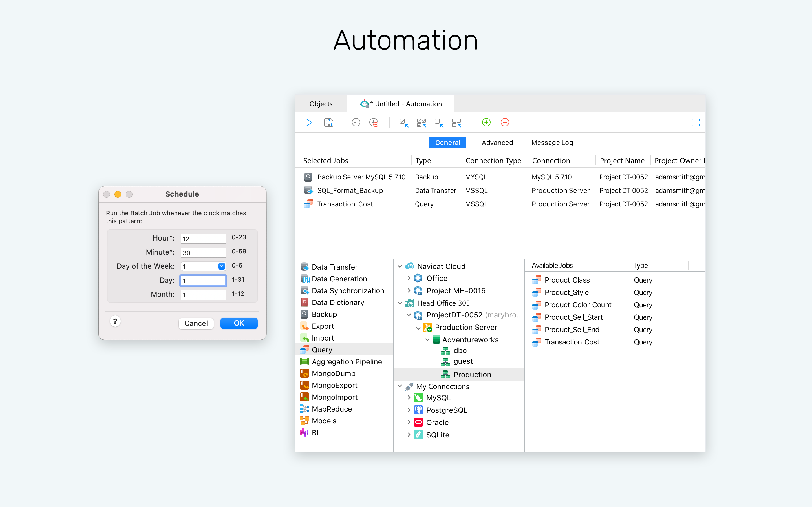Collapse the Navicat Cloud tree node
The image size is (812, 507).
pyautogui.click(x=400, y=266)
